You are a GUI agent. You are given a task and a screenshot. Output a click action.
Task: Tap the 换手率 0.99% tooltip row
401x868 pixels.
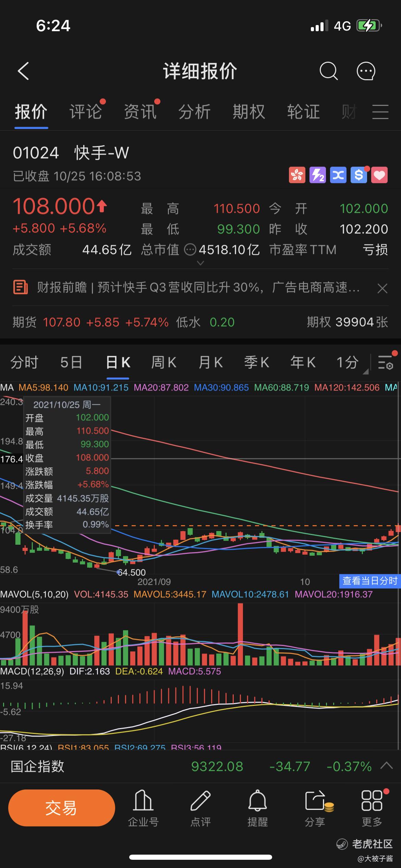click(67, 525)
